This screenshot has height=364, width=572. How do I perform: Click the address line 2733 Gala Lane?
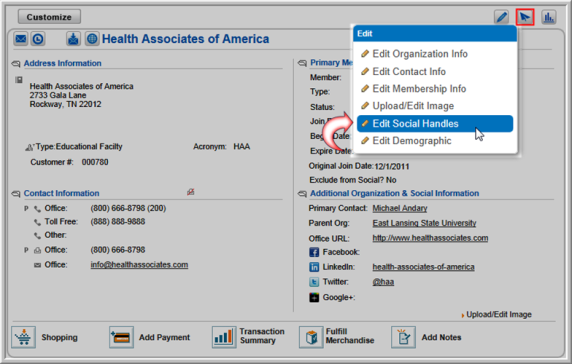pos(58,95)
